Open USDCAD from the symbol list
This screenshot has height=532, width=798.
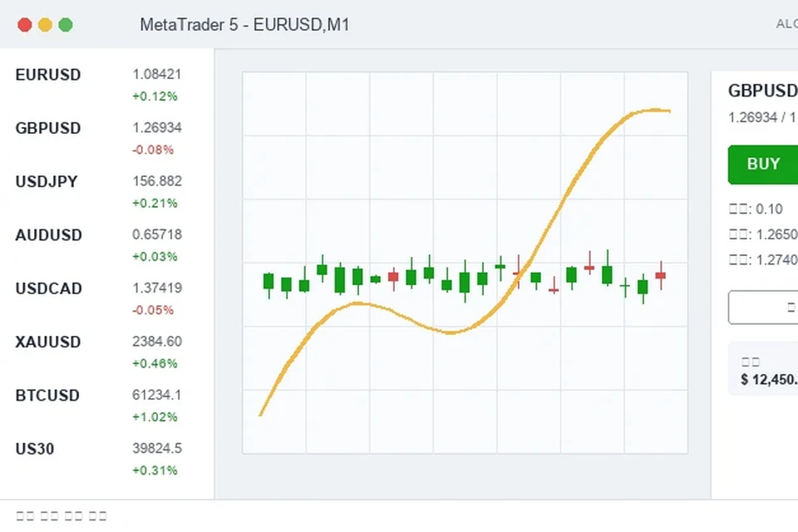point(106,299)
